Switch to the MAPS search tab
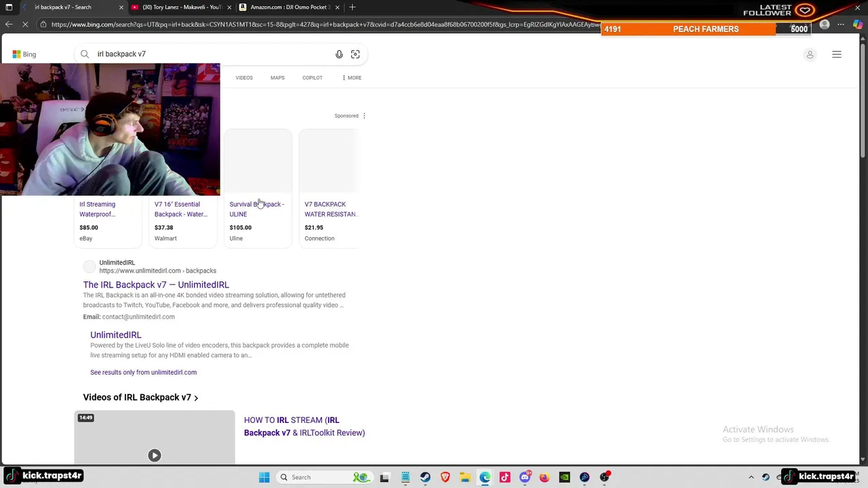868x488 pixels. 277,78
